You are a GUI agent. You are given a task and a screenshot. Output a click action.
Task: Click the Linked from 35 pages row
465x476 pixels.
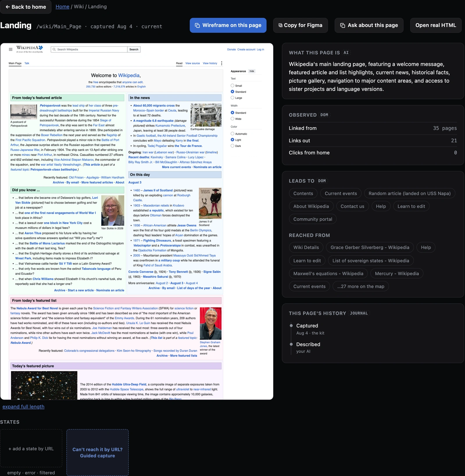pyautogui.click(x=373, y=128)
